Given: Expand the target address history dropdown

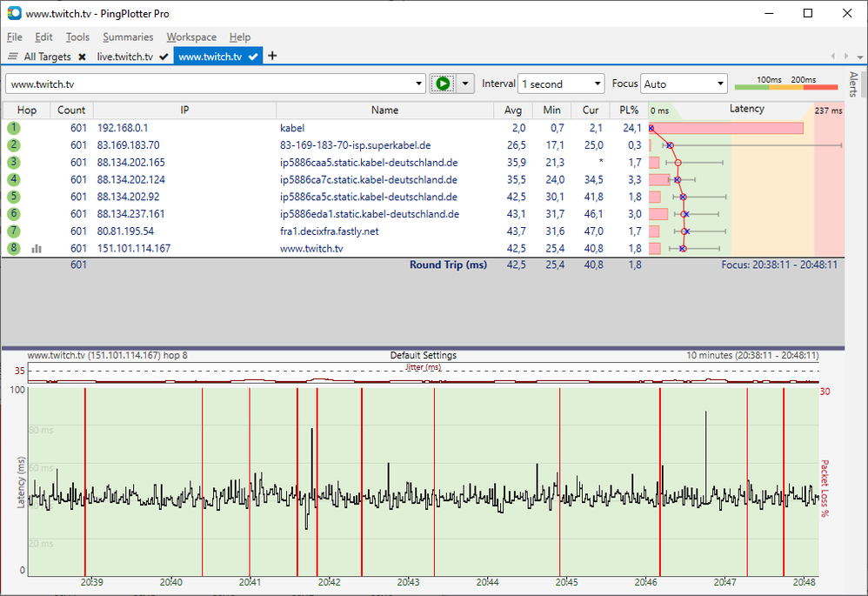Looking at the screenshot, I should pyautogui.click(x=418, y=84).
